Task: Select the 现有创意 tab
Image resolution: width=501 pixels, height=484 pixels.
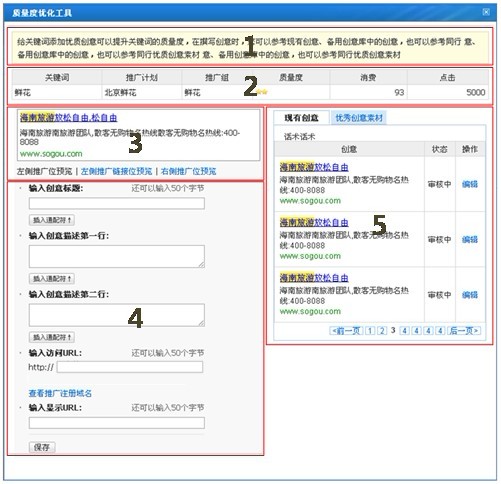Action: tap(302, 118)
